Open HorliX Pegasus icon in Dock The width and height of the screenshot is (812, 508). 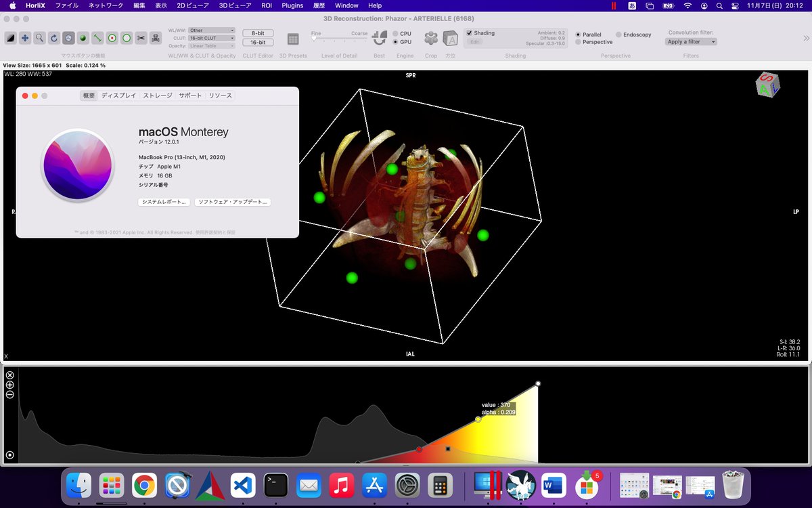(521, 485)
